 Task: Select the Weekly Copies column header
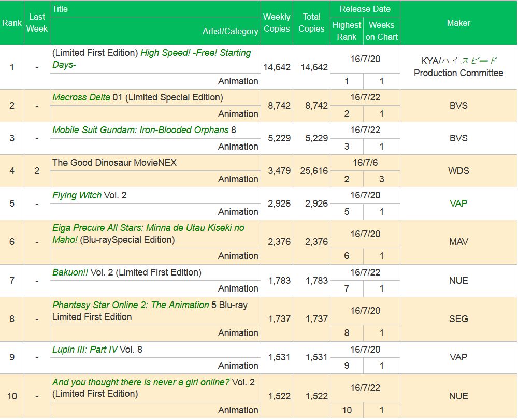coord(277,23)
